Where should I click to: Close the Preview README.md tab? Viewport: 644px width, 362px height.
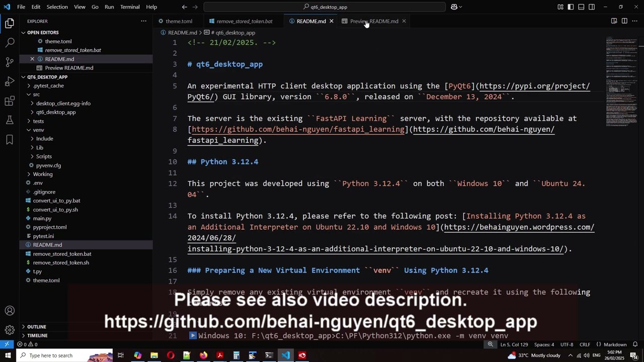(404, 21)
